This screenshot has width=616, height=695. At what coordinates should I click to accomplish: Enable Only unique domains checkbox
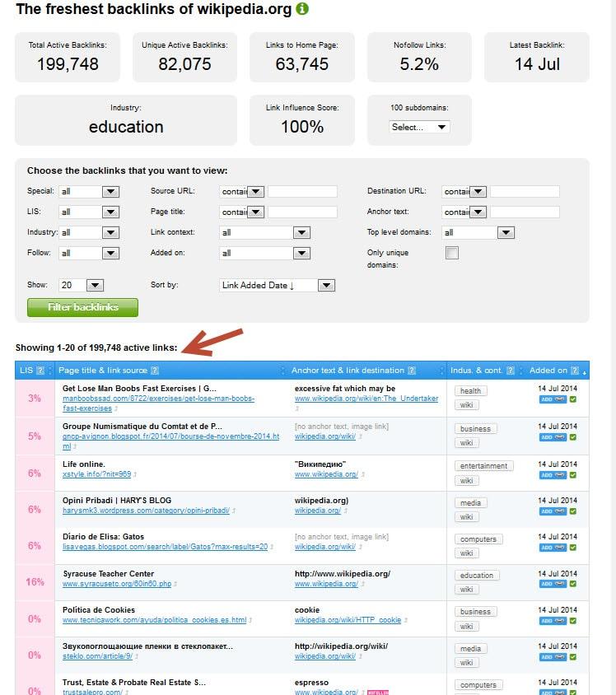[x=452, y=253]
